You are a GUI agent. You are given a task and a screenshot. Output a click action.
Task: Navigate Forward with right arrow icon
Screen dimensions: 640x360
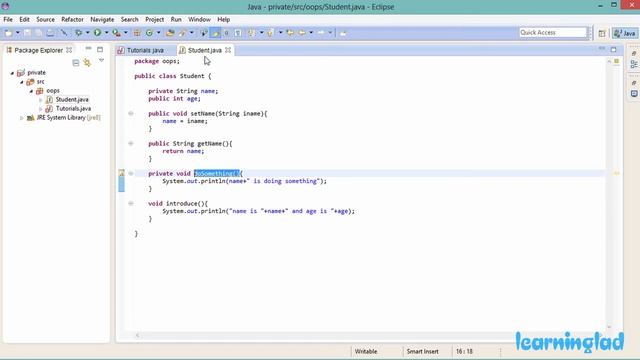coord(322,33)
